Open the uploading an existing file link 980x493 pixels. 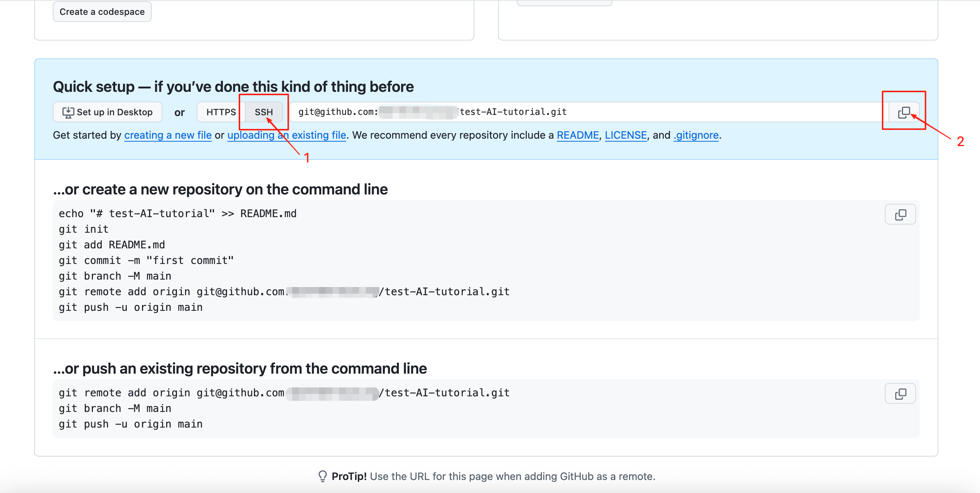click(287, 135)
